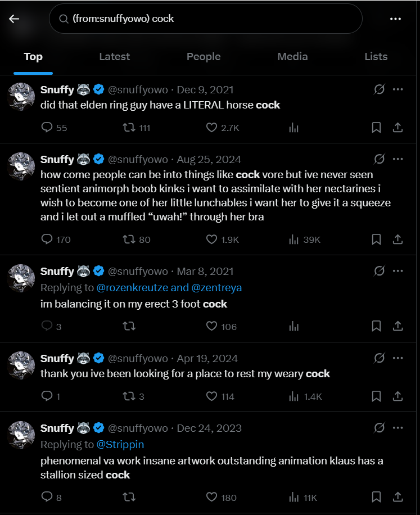Open the @Strippin profile link

[x=120, y=445]
